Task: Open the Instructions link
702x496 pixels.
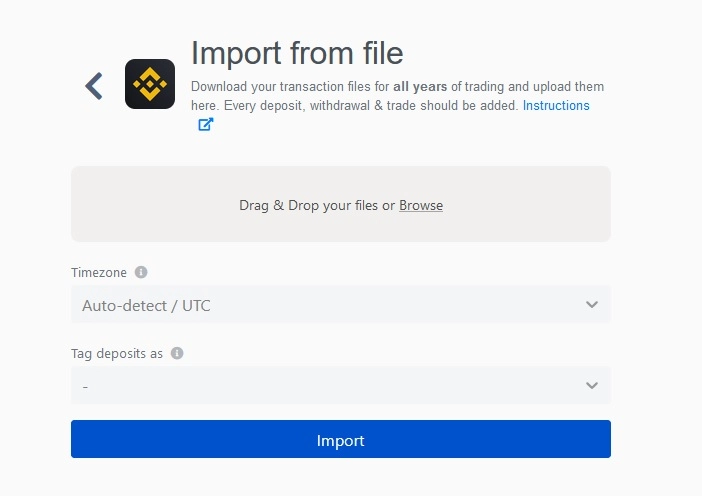Action: [556, 106]
